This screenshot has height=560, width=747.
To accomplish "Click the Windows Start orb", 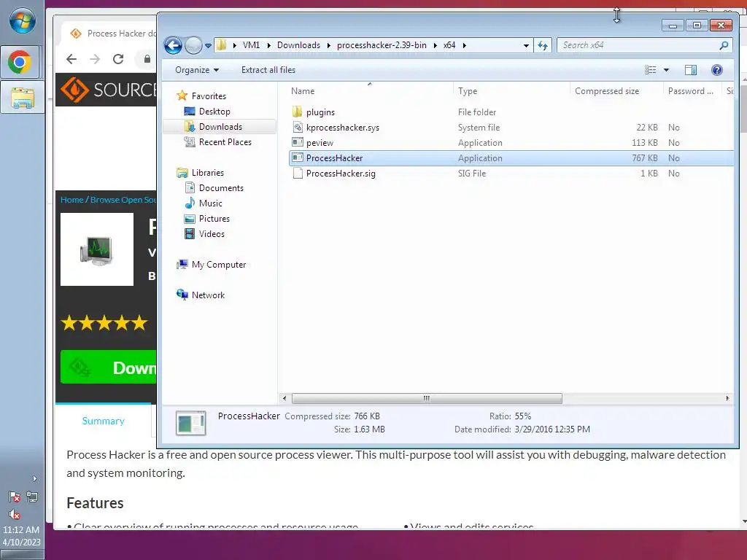I will [22, 21].
